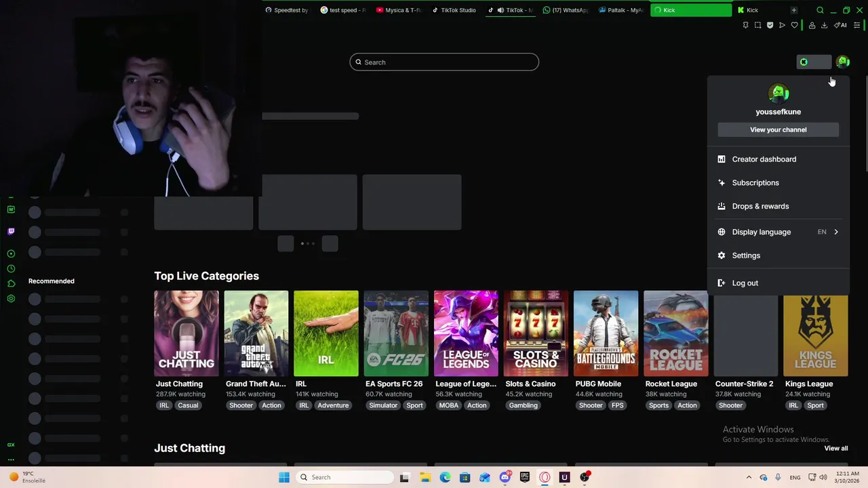Bookmark page with heart icon
This screenshot has height=488, width=868.
point(795,25)
